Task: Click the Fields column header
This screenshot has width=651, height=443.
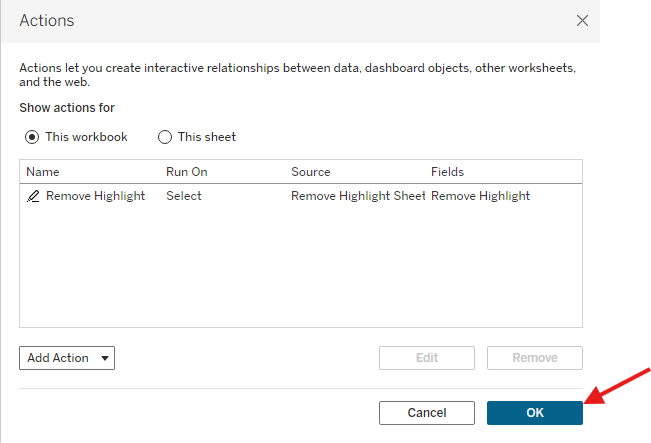Action: (x=447, y=172)
